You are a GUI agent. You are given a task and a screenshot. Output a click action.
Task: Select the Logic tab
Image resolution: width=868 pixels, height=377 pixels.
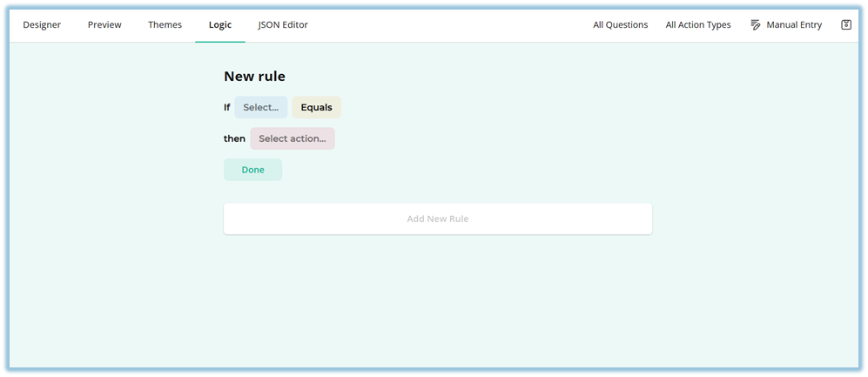(x=219, y=25)
